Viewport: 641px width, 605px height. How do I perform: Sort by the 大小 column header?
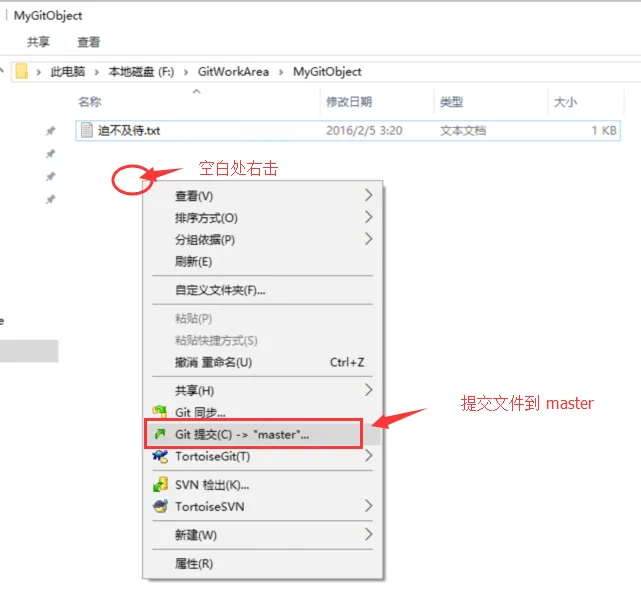tap(565, 102)
